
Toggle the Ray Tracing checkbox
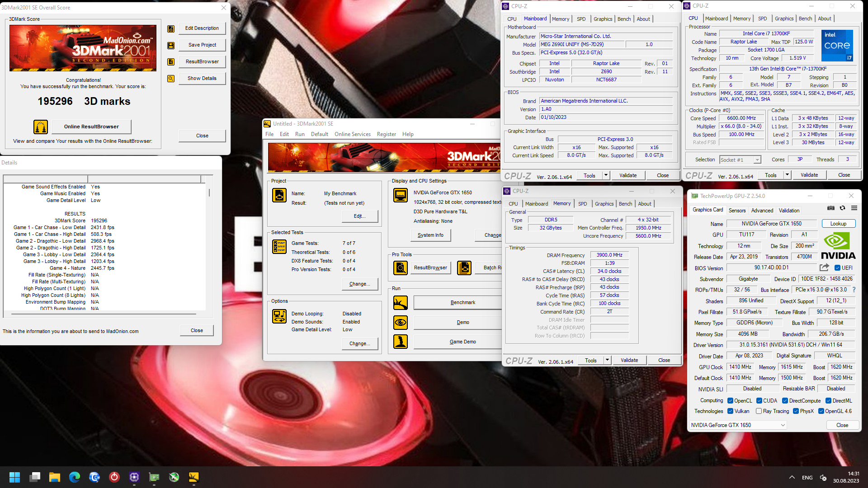pyautogui.click(x=759, y=411)
